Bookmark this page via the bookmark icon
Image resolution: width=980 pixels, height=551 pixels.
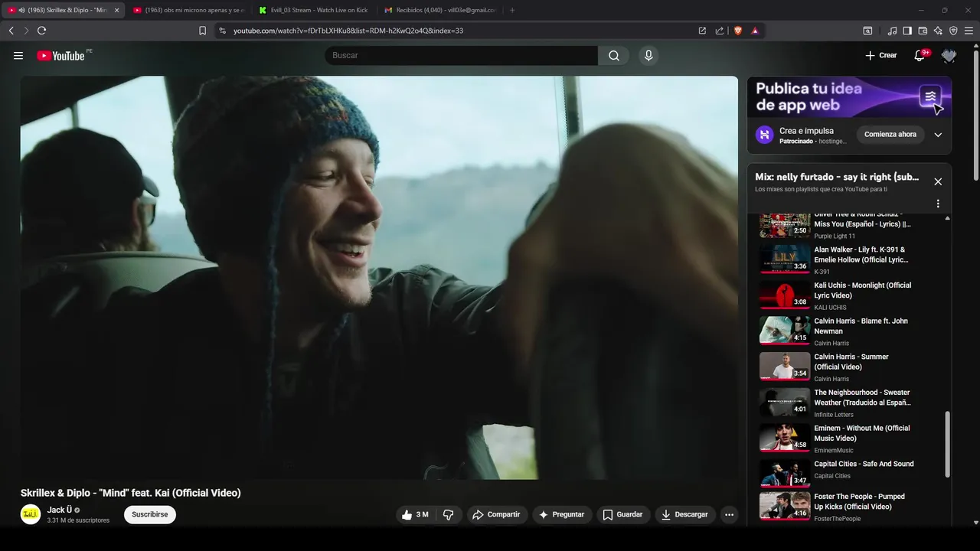point(202,31)
